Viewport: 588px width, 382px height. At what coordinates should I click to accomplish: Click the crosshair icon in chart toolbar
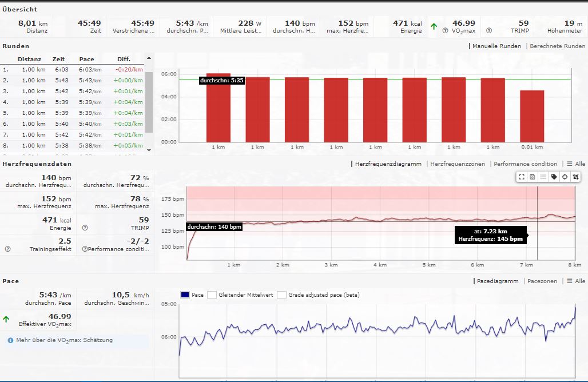click(x=565, y=177)
